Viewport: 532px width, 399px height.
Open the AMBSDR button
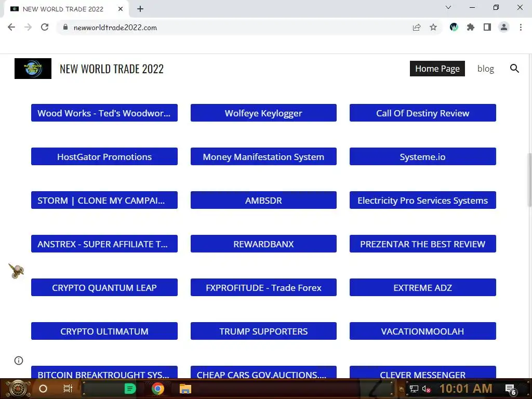pos(263,200)
